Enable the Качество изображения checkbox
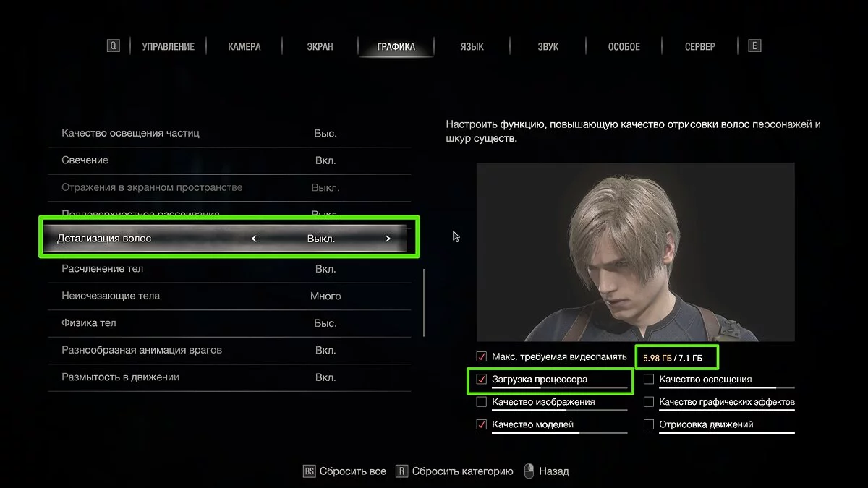The width and height of the screenshot is (868, 488). coord(482,402)
